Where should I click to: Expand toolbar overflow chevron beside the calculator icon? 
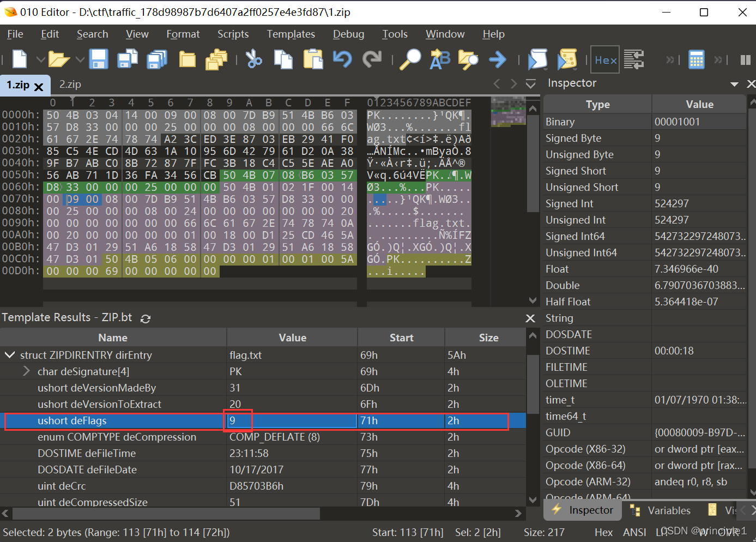pos(719,59)
